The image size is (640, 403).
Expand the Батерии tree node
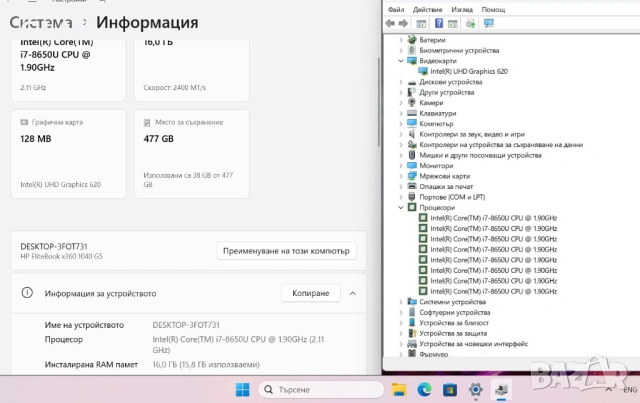[x=401, y=40]
